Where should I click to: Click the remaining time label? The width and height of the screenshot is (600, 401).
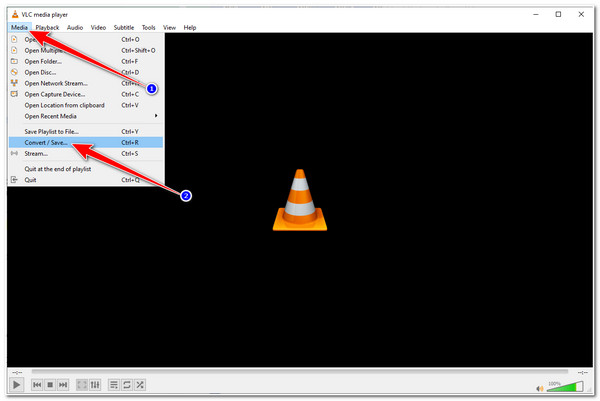[582, 372]
